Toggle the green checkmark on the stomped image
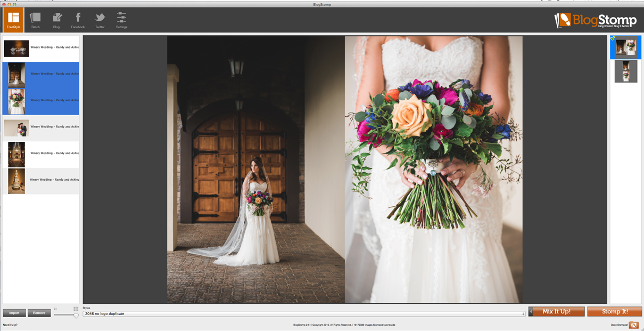644x331 pixels. pyautogui.click(x=614, y=38)
